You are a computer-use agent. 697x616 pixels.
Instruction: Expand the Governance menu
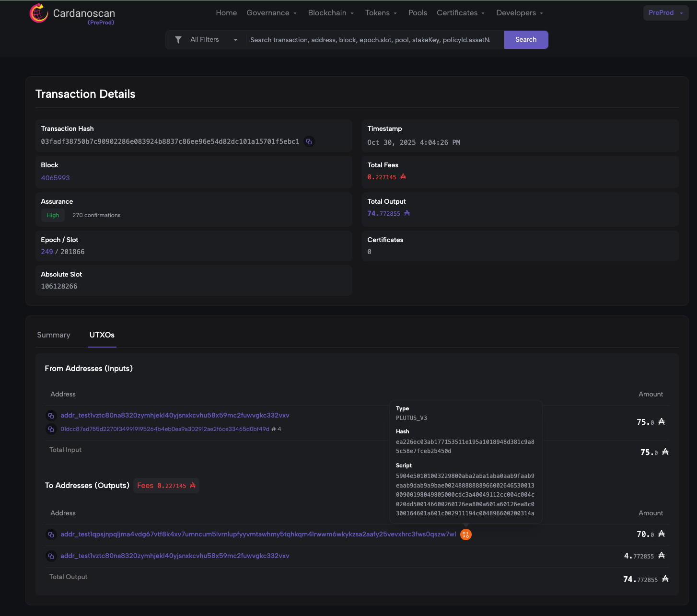(x=271, y=13)
